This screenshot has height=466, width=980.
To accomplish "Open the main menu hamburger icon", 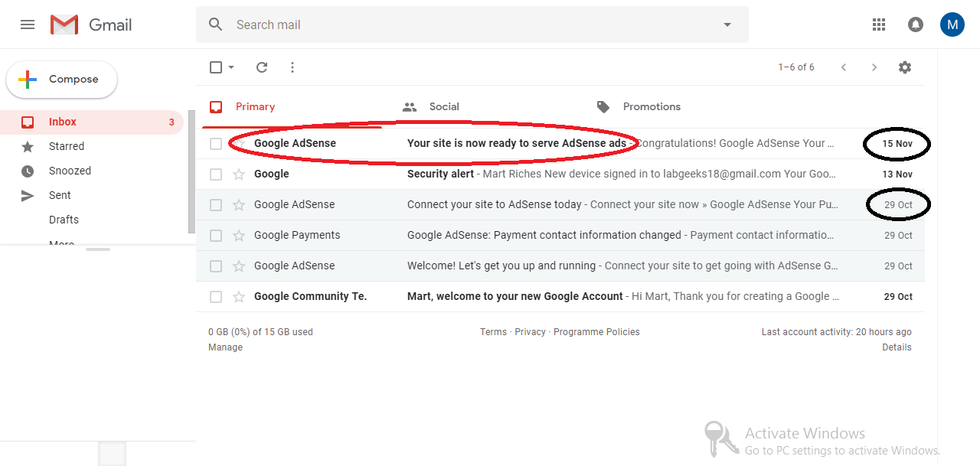I will 28,24.
